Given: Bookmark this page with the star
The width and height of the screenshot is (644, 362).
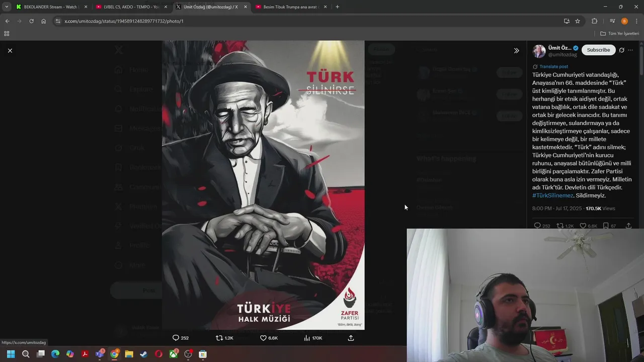Looking at the screenshot, I should click(578, 21).
